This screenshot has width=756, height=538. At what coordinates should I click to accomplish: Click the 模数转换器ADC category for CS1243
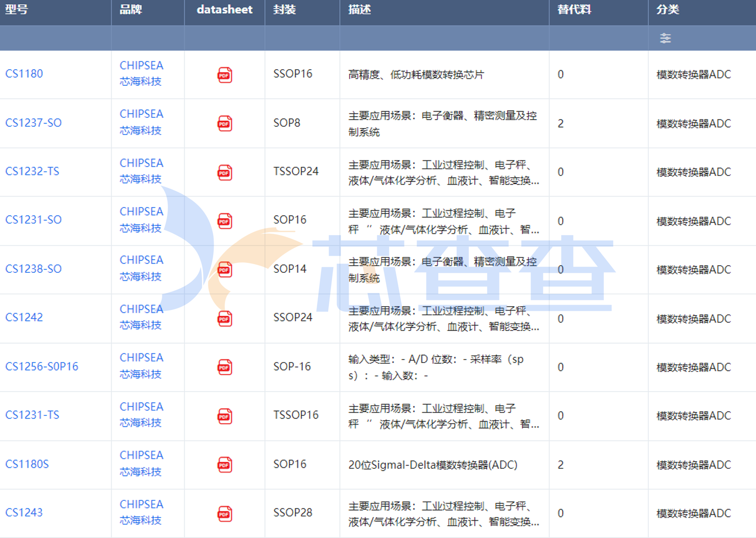[694, 513]
